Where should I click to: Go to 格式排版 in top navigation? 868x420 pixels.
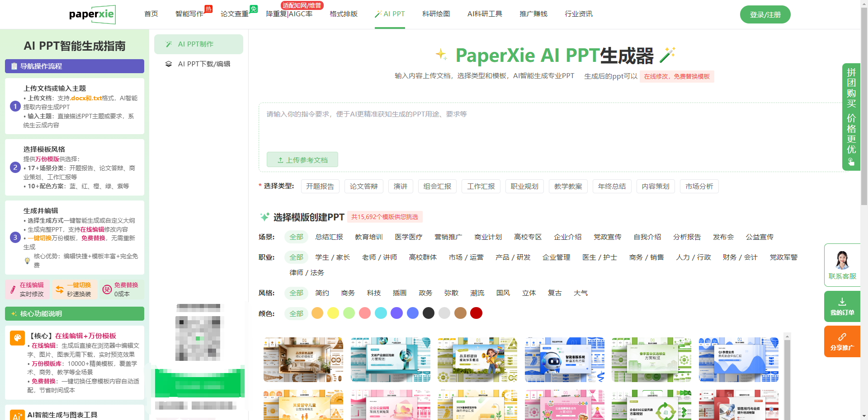(x=344, y=14)
